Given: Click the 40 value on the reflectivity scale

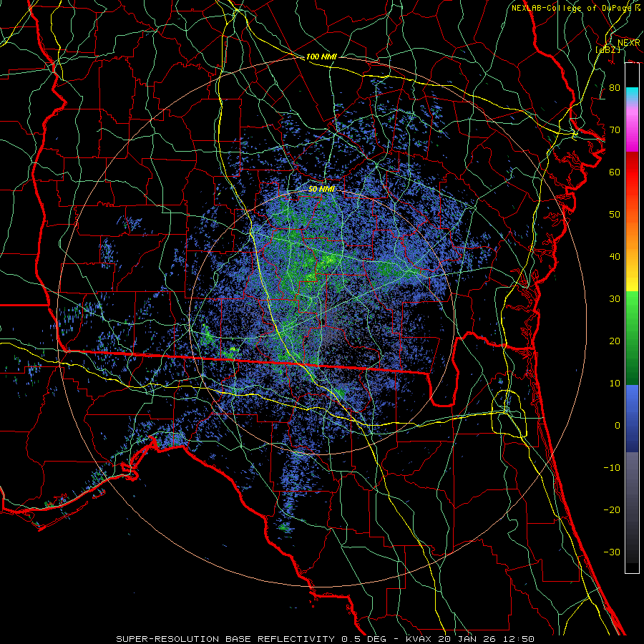Looking at the screenshot, I should coord(615,257).
